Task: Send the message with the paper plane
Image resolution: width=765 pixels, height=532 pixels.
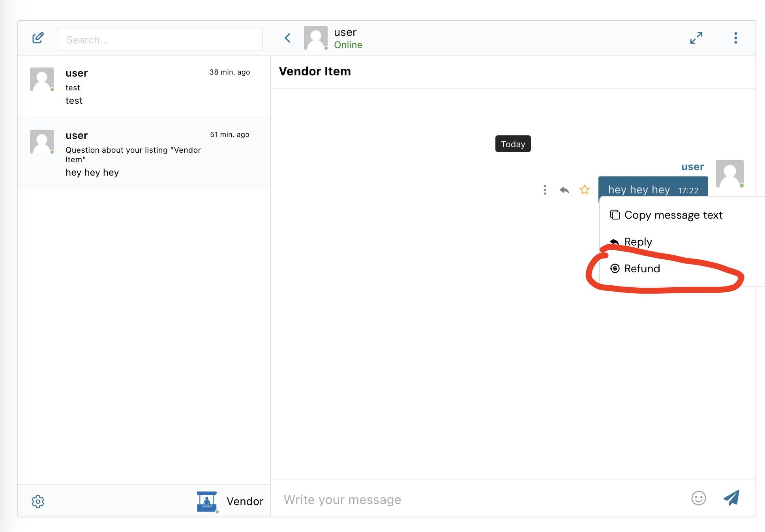Action: click(732, 498)
